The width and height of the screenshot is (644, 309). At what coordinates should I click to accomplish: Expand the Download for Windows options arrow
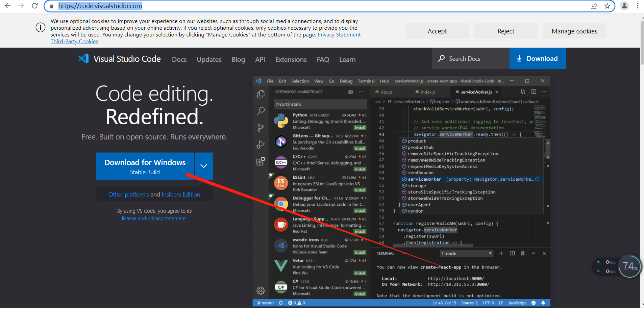tap(203, 166)
